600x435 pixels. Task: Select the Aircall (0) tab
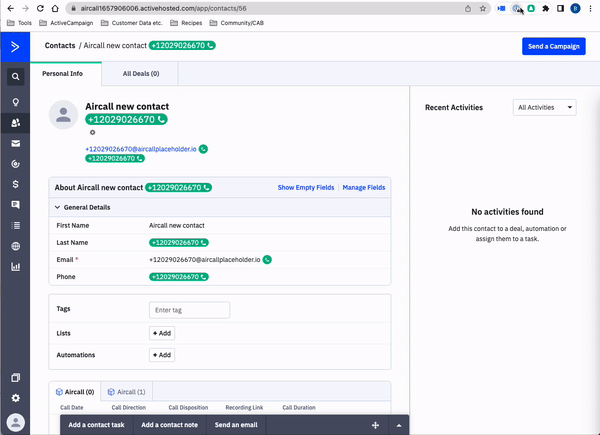(75, 392)
